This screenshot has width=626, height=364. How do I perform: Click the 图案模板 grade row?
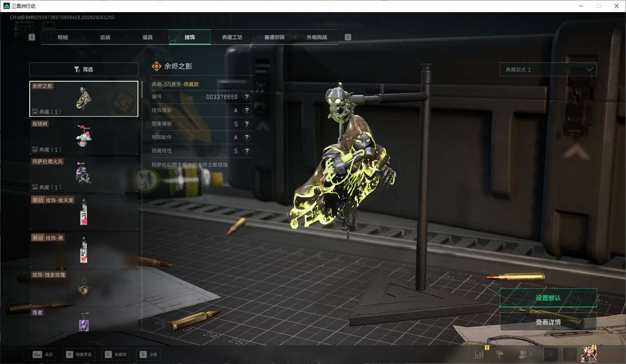pyautogui.click(x=202, y=124)
